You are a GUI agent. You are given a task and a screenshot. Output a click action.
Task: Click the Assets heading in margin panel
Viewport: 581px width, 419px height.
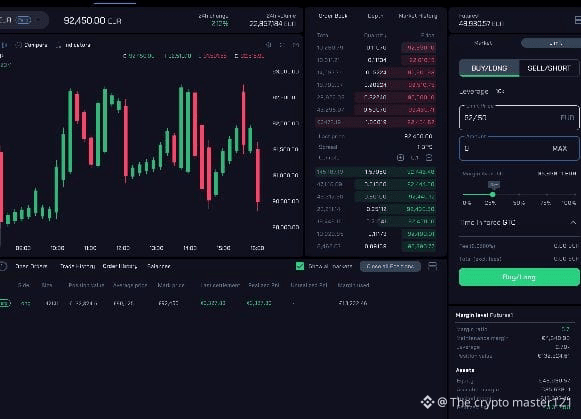[465, 370]
